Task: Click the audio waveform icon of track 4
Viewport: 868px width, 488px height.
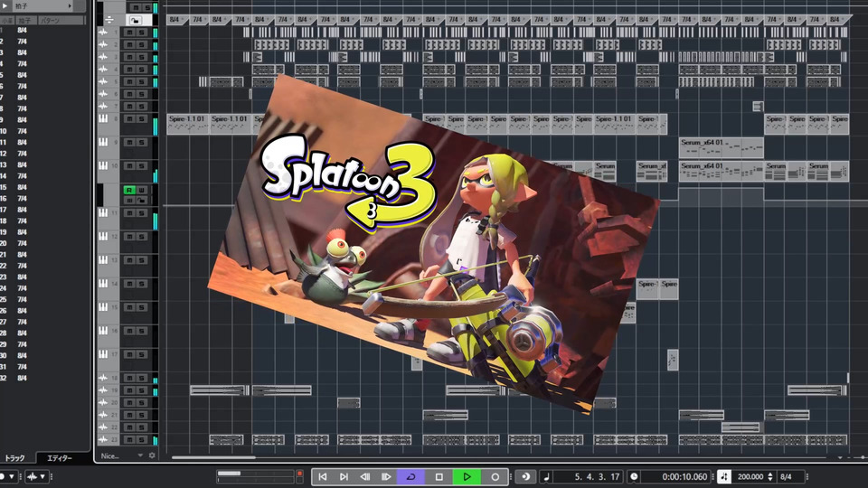Action: (x=103, y=70)
